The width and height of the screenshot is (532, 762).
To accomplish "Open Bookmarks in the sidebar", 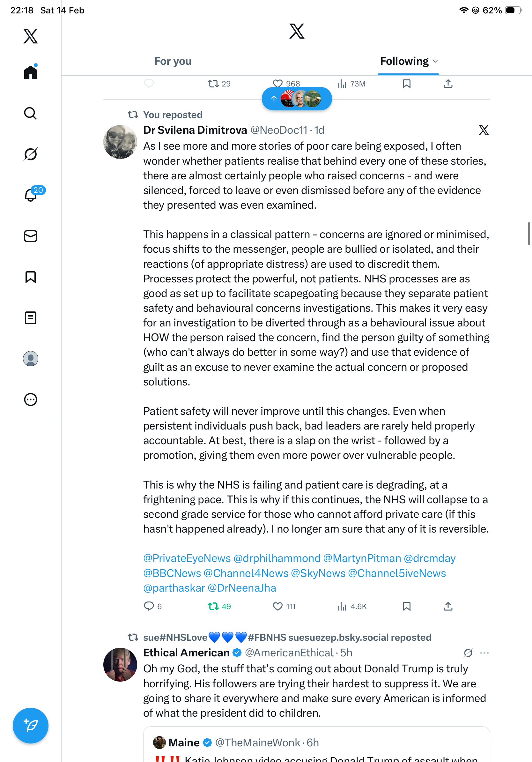I will click(31, 277).
